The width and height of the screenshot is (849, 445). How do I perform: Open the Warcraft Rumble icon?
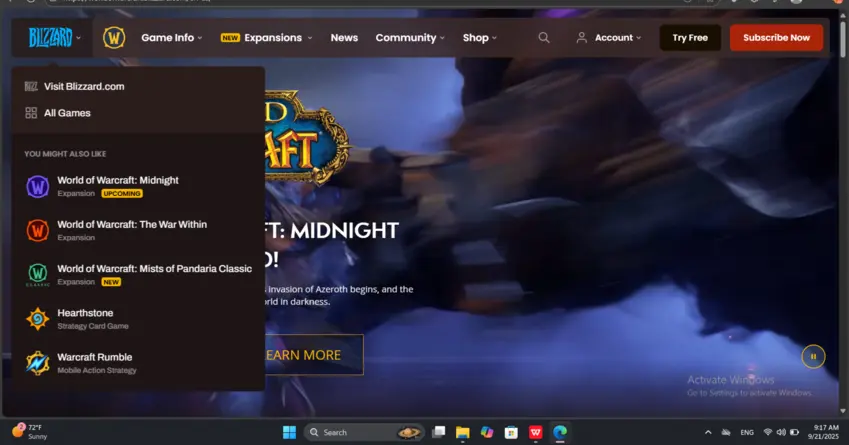click(37, 362)
